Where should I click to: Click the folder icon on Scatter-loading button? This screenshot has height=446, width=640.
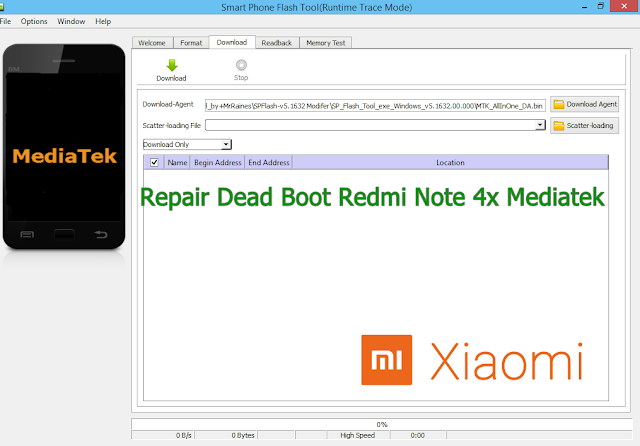click(559, 126)
